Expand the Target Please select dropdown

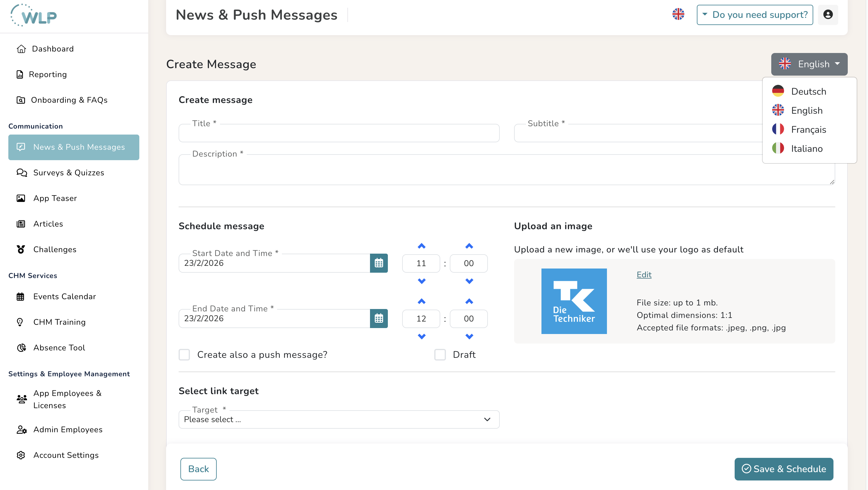[339, 419]
